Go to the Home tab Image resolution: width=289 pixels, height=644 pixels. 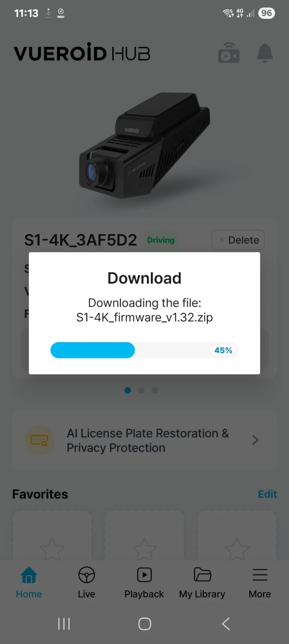coord(29,582)
